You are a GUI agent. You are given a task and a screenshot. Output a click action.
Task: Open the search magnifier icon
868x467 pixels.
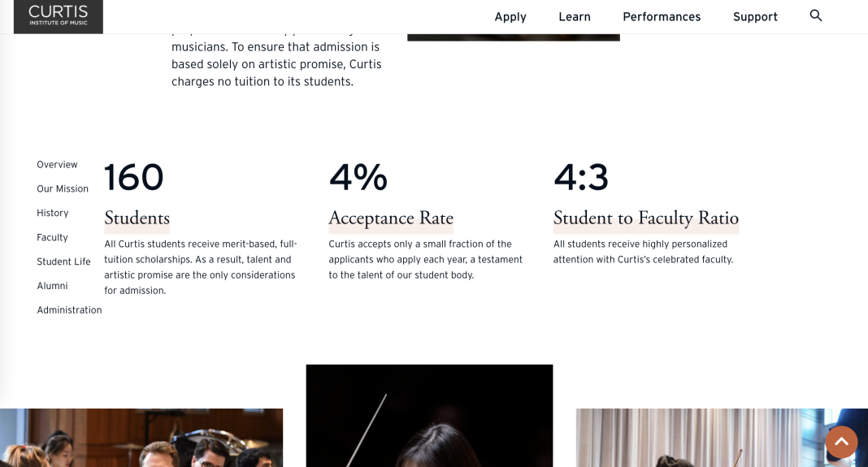click(815, 15)
